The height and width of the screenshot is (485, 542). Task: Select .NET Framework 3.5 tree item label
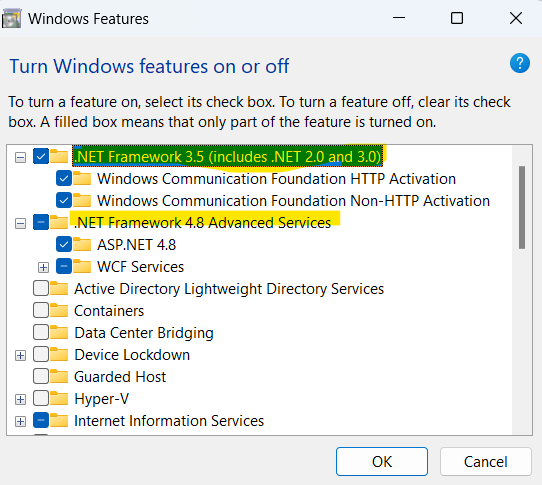[x=227, y=157]
